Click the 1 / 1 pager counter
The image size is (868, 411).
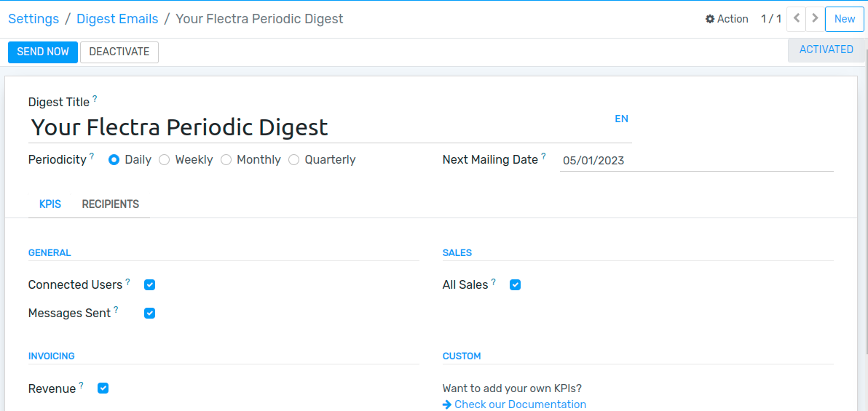pos(771,19)
